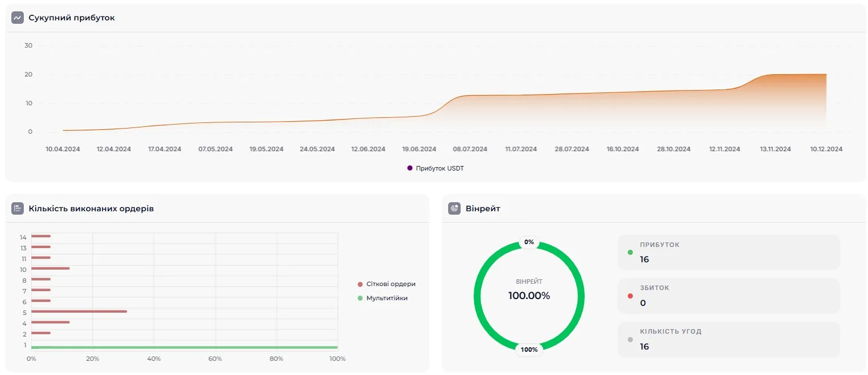Click the list icon beside Кількість виконаних ордерів
This screenshot has height=375, width=868.
pyautogui.click(x=18, y=208)
